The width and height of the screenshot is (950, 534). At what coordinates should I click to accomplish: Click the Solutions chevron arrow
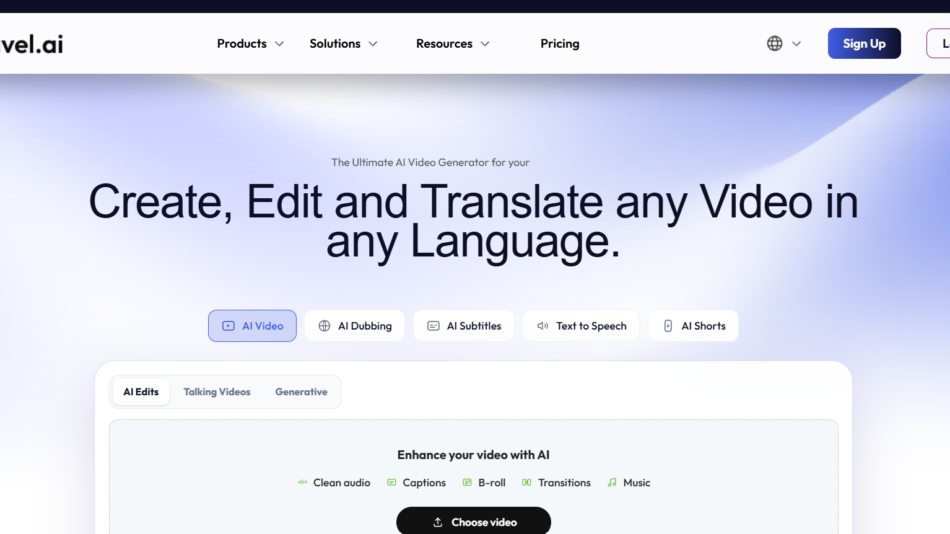[373, 44]
